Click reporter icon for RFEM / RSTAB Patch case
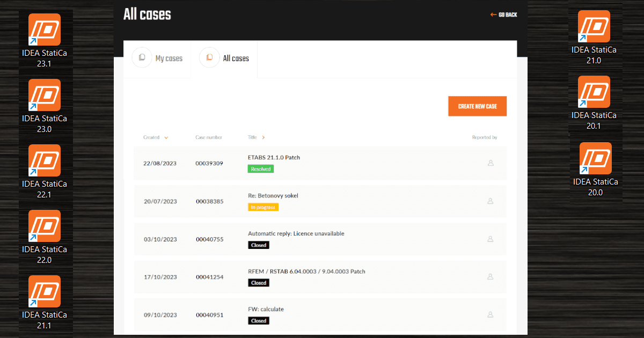644x338 pixels. (490, 277)
